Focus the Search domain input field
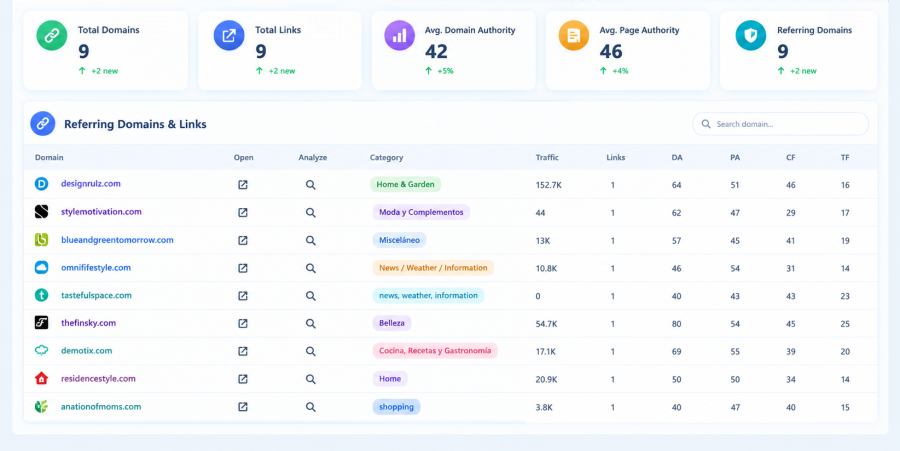 tap(781, 124)
